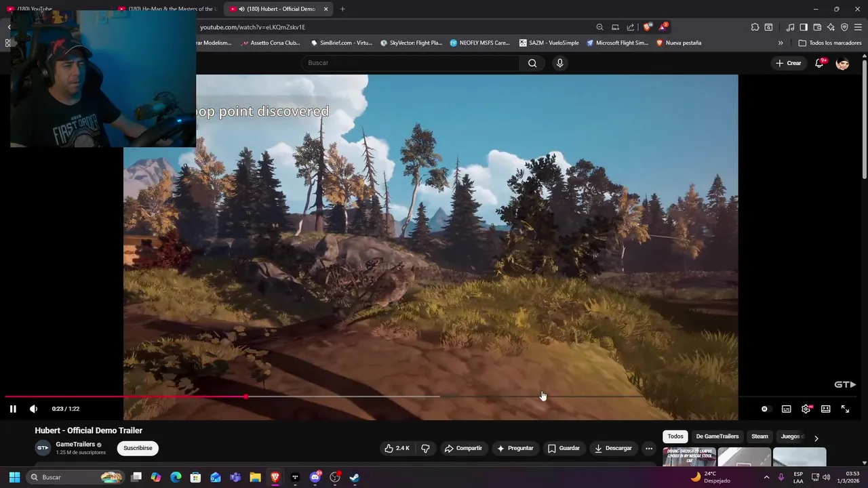868x488 pixels.
Task: Show hidden system tray icons chevron
Action: (x=767, y=477)
